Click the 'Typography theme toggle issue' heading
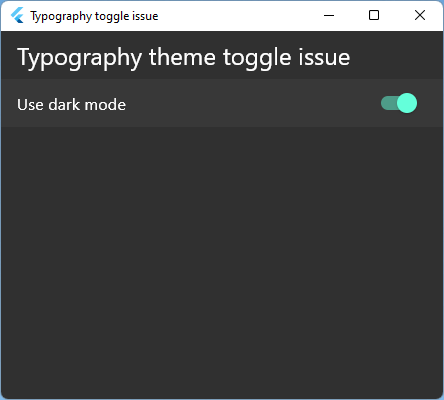The image size is (444, 400). 184,58
